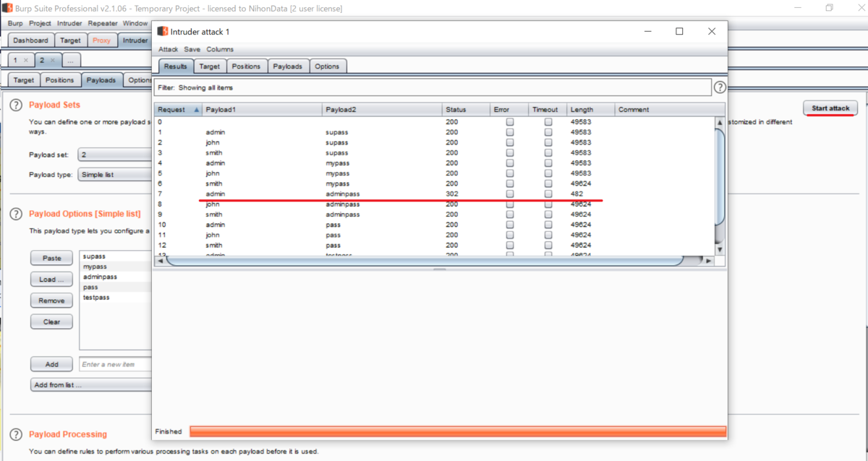Close Intruder tab number 1
The image size is (868, 461).
26,60
